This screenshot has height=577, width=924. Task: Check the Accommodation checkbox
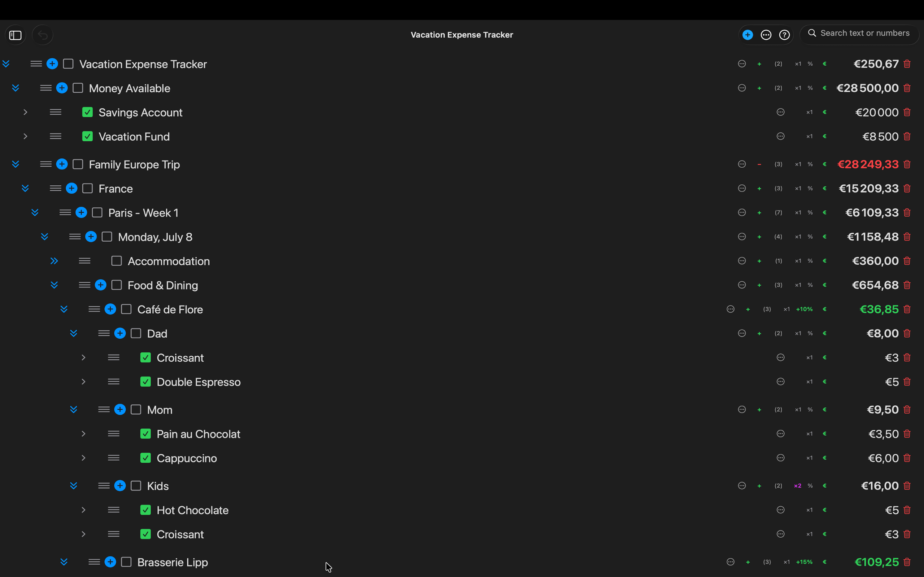(117, 261)
